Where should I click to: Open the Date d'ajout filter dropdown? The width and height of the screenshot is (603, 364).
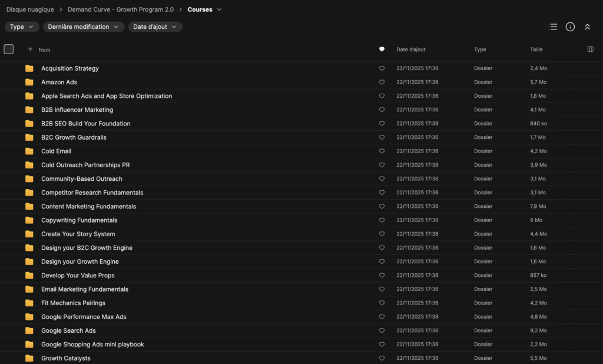(155, 27)
